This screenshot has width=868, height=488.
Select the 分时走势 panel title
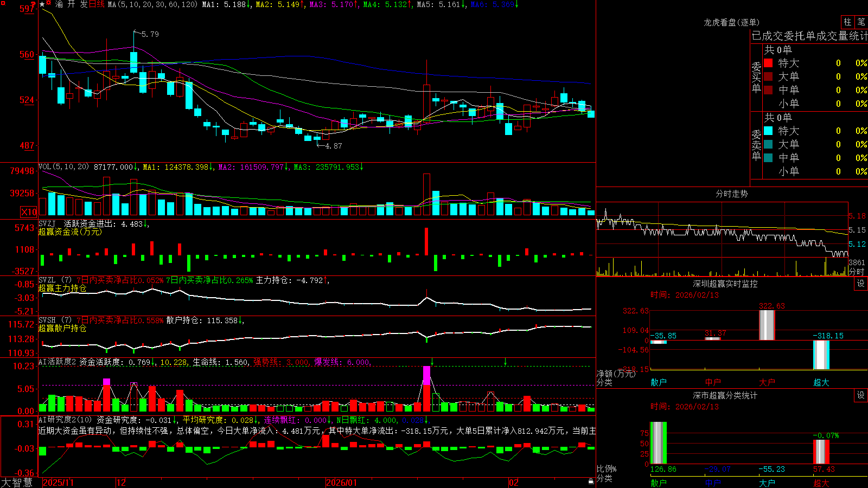click(731, 194)
